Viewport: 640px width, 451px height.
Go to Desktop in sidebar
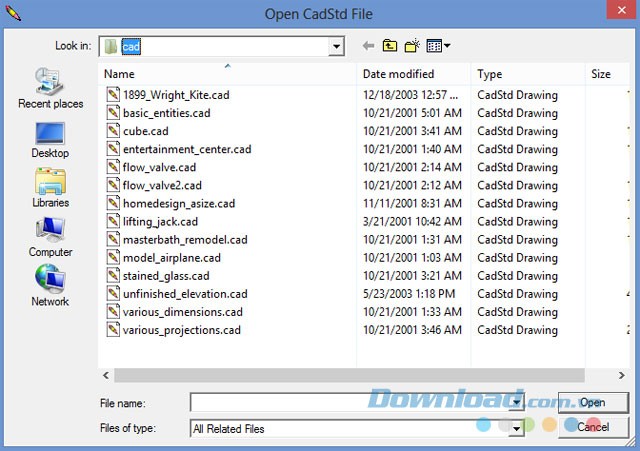50,138
